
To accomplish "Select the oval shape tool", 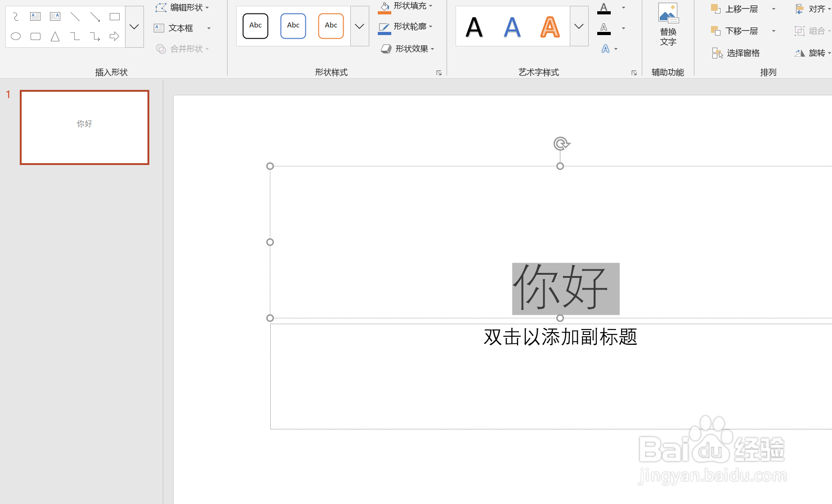I will pyautogui.click(x=15, y=36).
